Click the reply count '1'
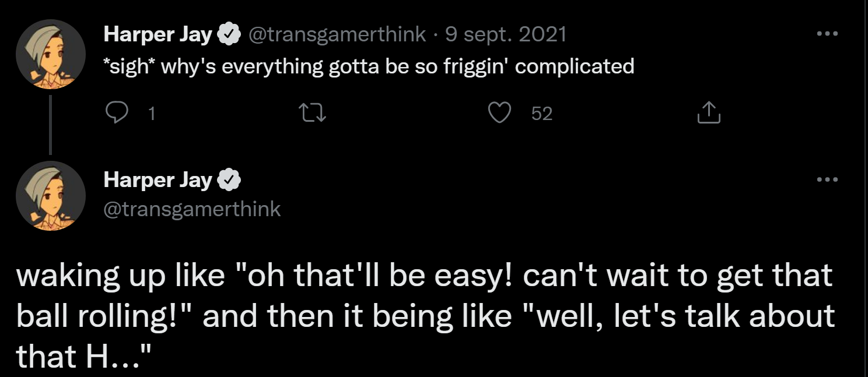868x377 pixels. [x=152, y=113]
